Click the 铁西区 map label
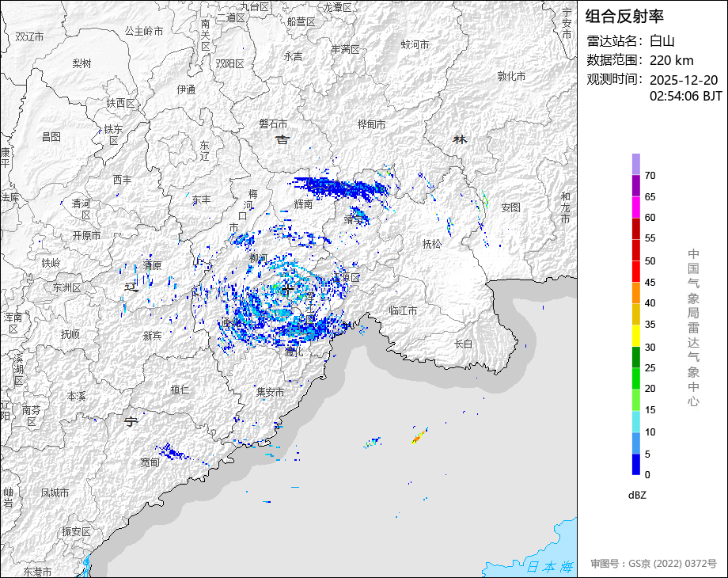 (x=121, y=103)
